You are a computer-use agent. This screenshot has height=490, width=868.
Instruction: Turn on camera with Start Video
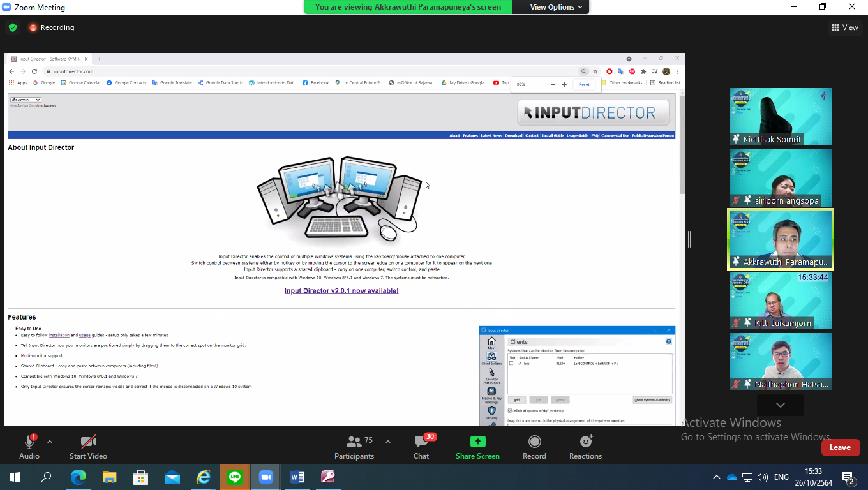click(88, 447)
